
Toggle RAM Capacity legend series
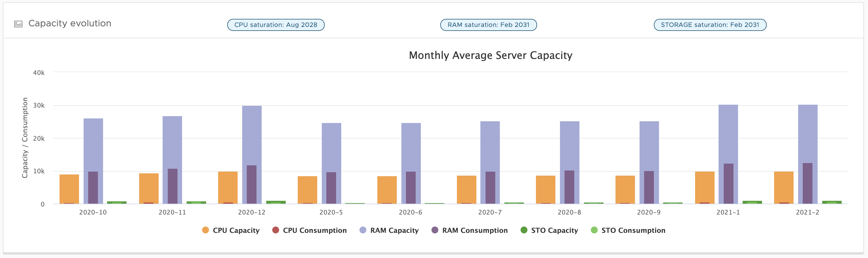(x=389, y=230)
